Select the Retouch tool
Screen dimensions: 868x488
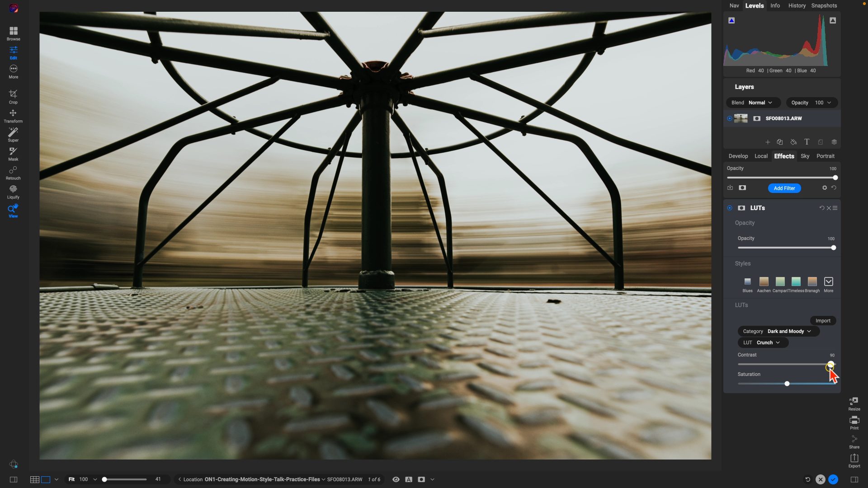click(13, 173)
